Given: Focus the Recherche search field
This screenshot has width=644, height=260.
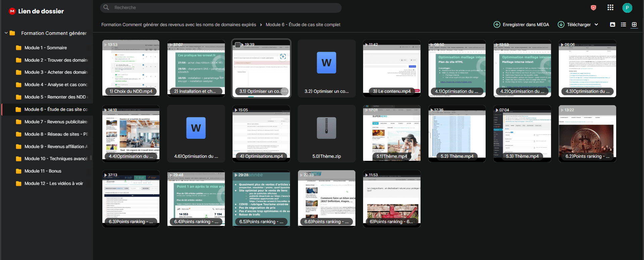Looking at the screenshot, I should pyautogui.click(x=220, y=8).
